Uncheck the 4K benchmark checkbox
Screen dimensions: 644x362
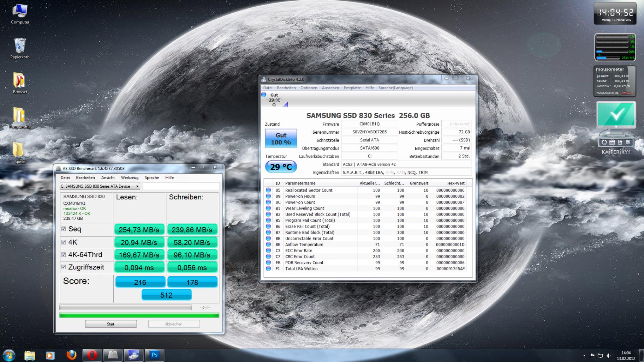64,242
